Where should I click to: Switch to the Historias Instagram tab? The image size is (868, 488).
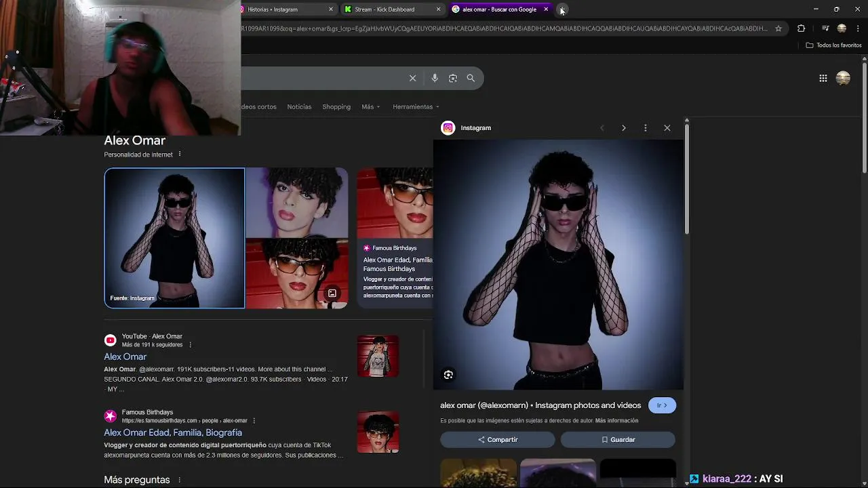click(x=283, y=9)
